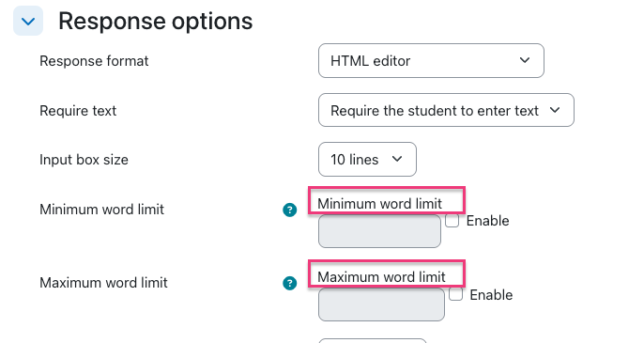Click the left Input box size label
The width and height of the screenshot is (644, 343).
[x=84, y=160]
